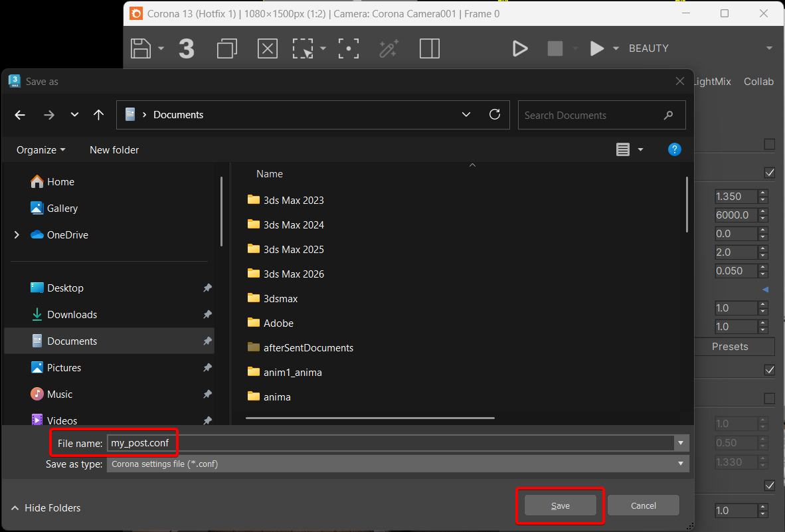The width and height of the screenshot is (785, 532).
Task: Expand the OneDrive tree node
Action: (x=17, y=234)
